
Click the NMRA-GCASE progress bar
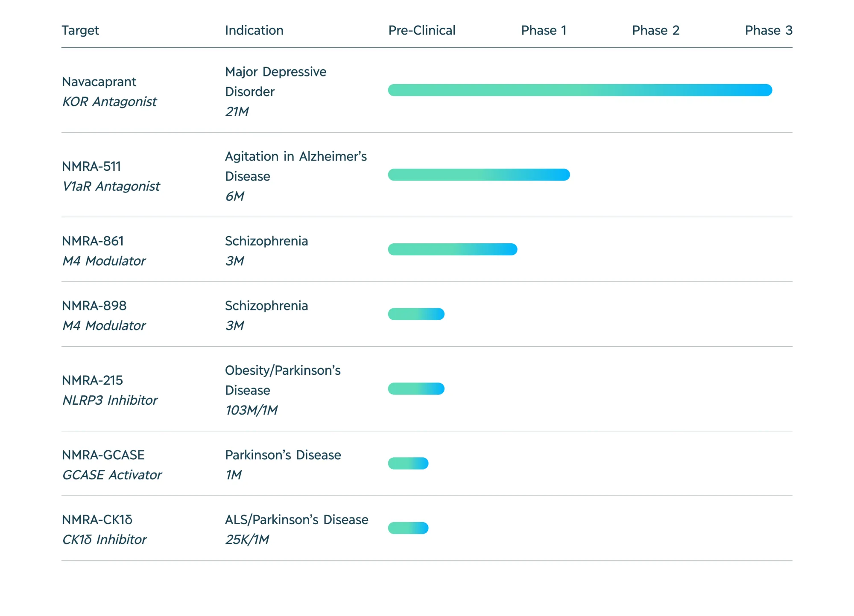[408, 463]
